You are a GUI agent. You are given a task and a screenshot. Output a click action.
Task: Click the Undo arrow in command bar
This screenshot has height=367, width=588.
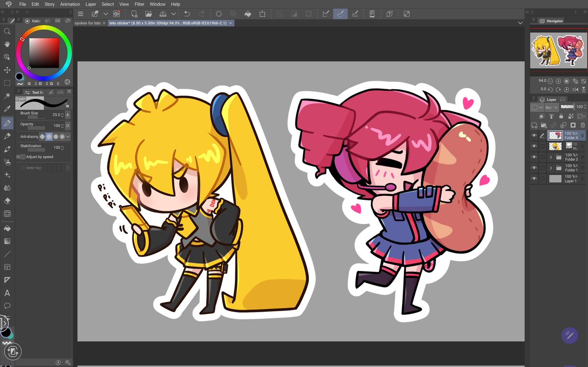coord(187,14)
